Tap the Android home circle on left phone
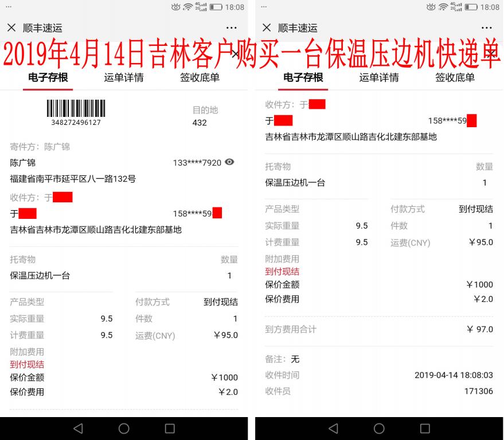This screenshot has height=440, width=504. point(124,428)
